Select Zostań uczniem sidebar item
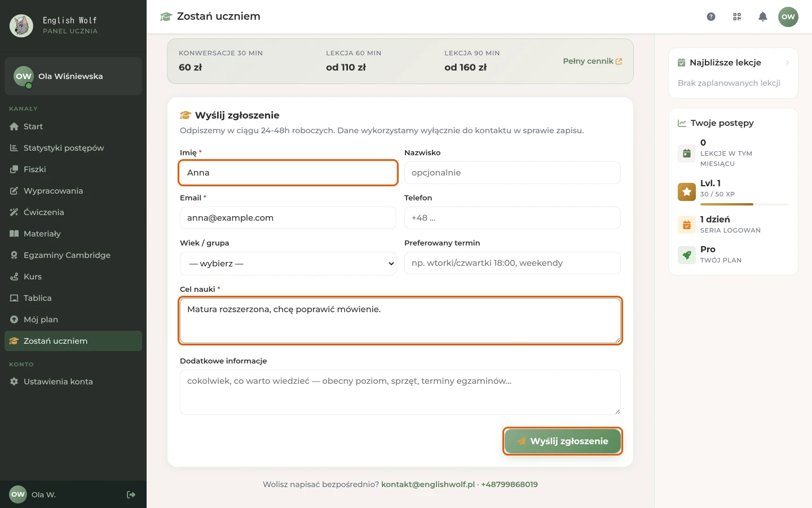 point(73,341)
